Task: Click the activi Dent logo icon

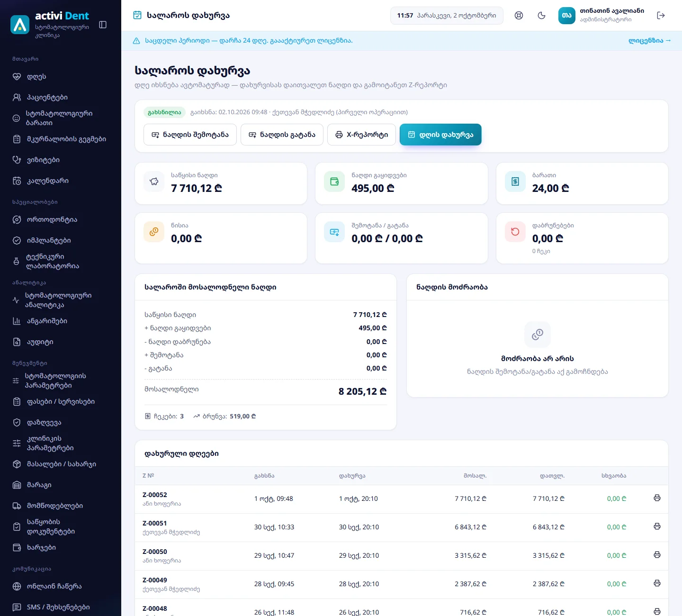Action: 20,25
